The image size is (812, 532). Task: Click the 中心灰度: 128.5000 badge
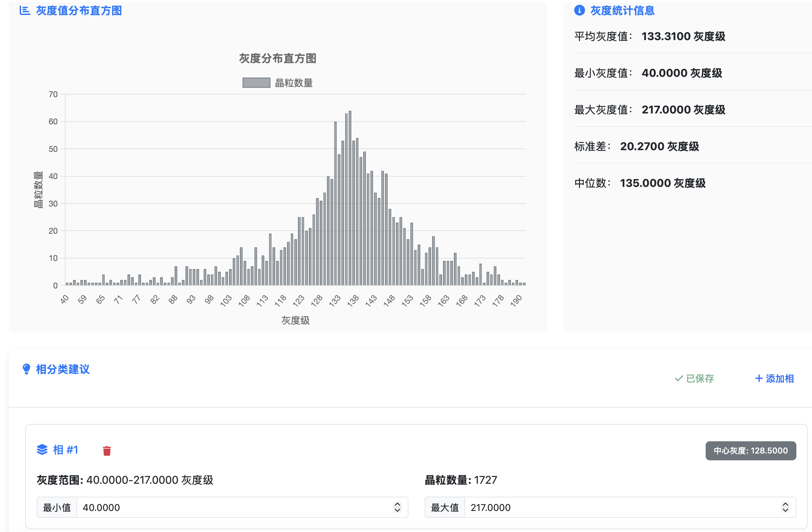click(x=751, y=450)
